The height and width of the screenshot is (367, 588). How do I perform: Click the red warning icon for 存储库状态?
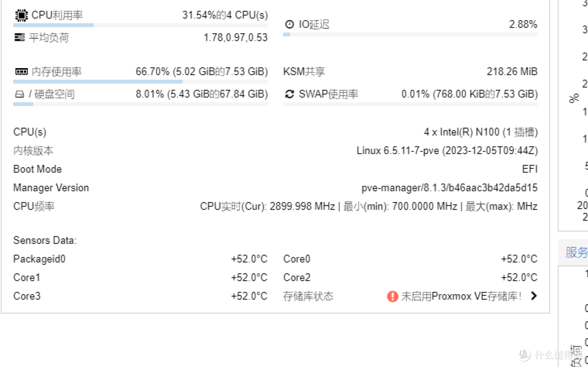click(x=393, y=296)
